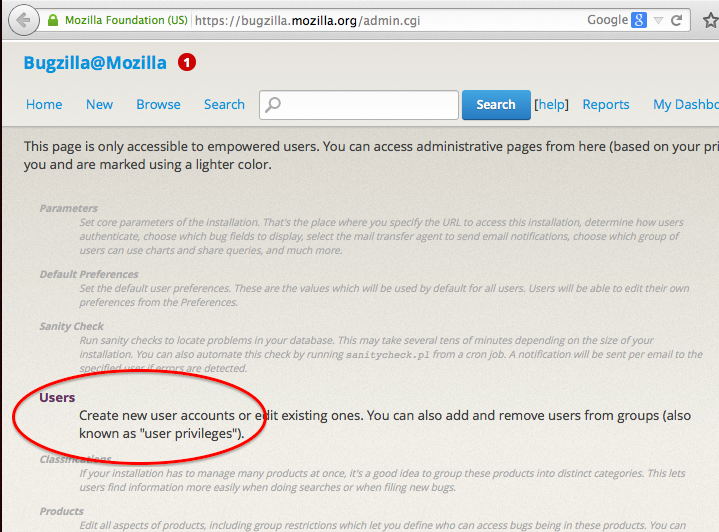Click the Bugzilla@Mozilla header title
The width and height of the screenshot is (719, 532).
pos(95,63)
